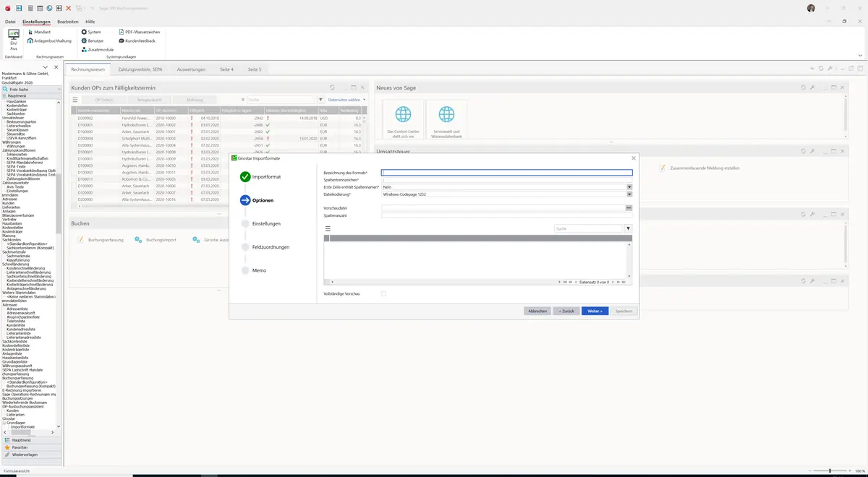The width and height of the screenshot is (868, 477).
Task: Select Steuerklassen in the navigation tree
Action: pyautogui.click(x=19, y=130)
